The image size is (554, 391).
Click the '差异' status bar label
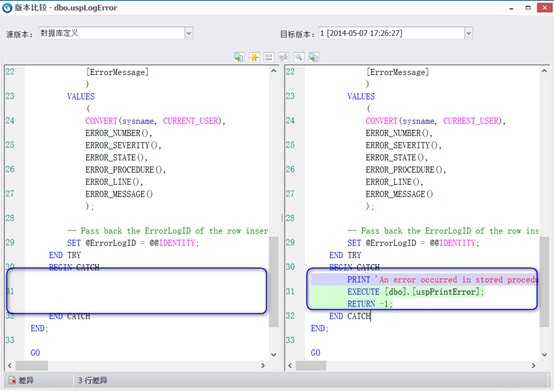click(x=26, y=380)
